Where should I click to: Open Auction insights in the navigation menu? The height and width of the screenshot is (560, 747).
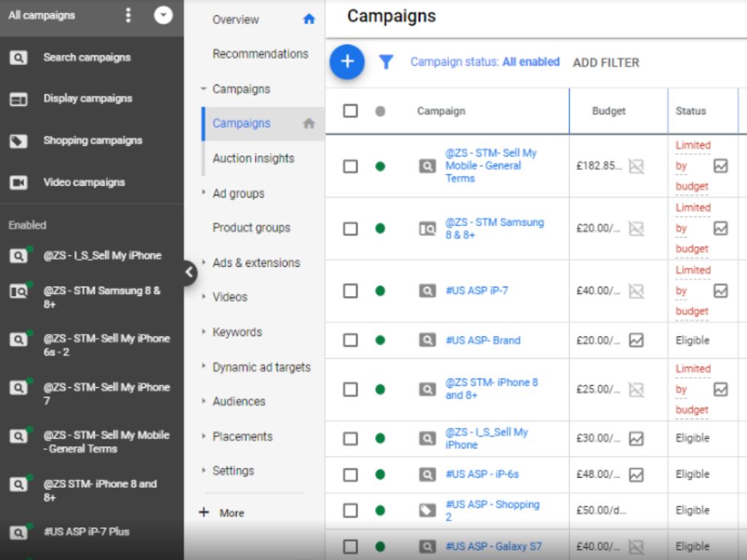[253, 158]
